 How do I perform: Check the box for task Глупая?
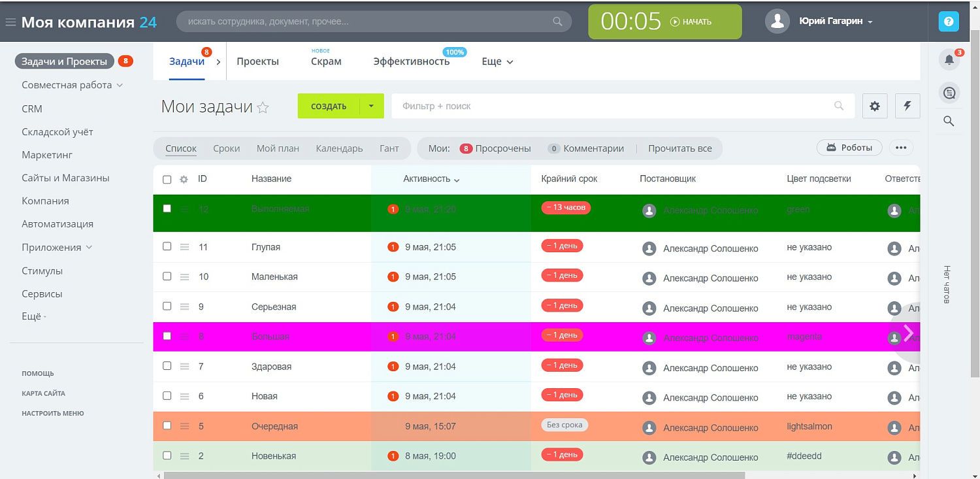[167, 246]
